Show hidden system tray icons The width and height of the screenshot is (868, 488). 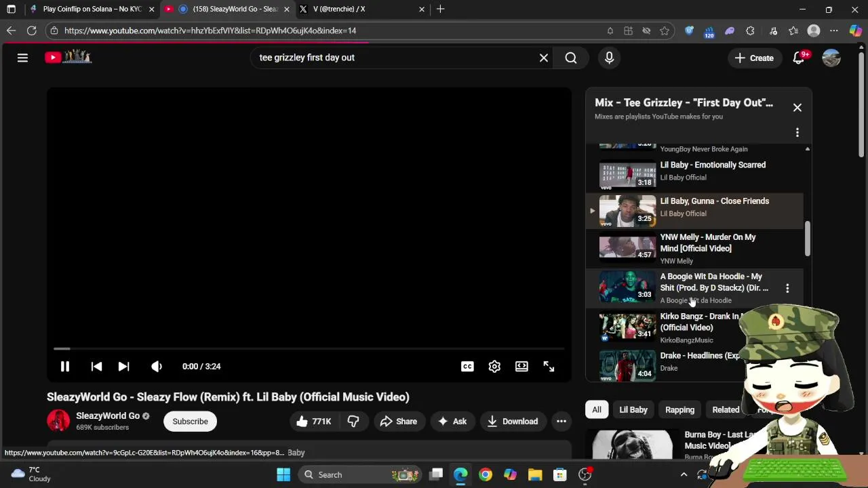(x=684, y=474)
